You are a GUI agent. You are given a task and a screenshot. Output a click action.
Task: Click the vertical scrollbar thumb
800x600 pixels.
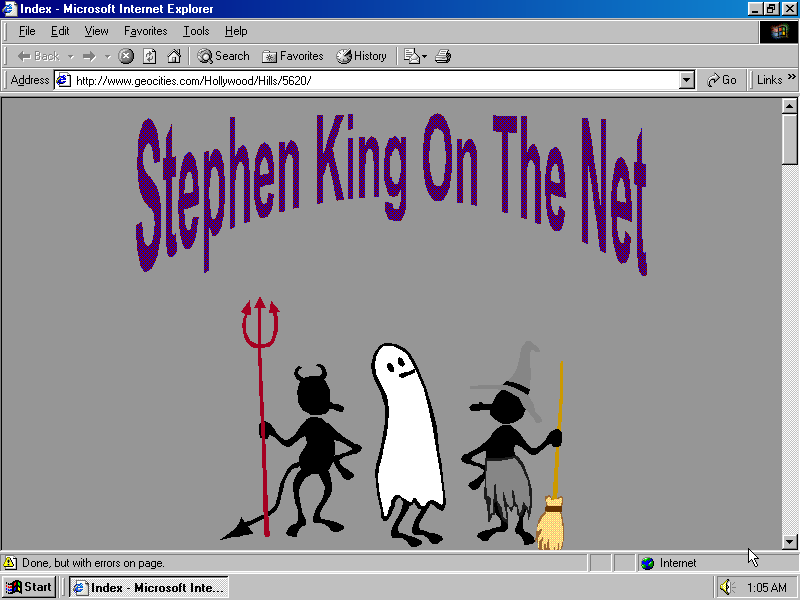[x=789, y=139]
